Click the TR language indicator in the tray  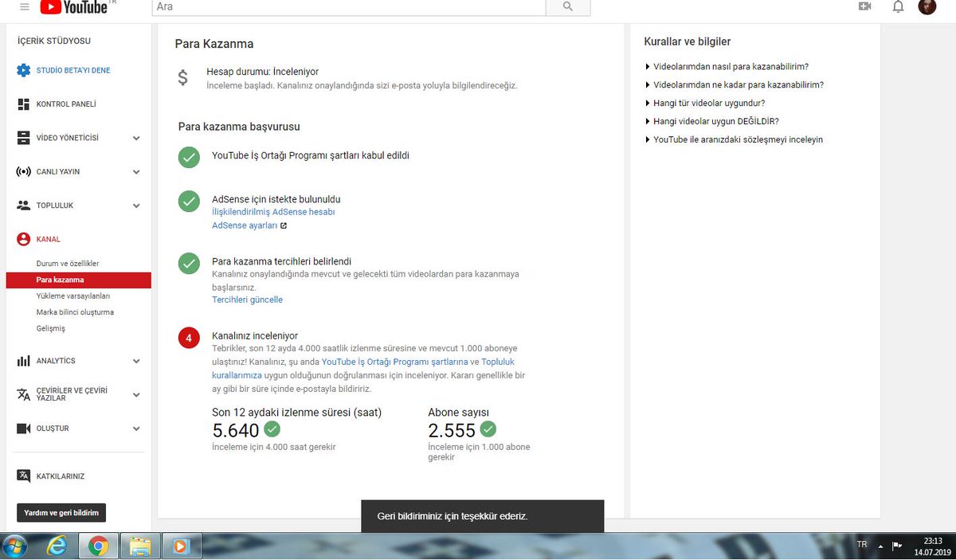coord(862,544)
